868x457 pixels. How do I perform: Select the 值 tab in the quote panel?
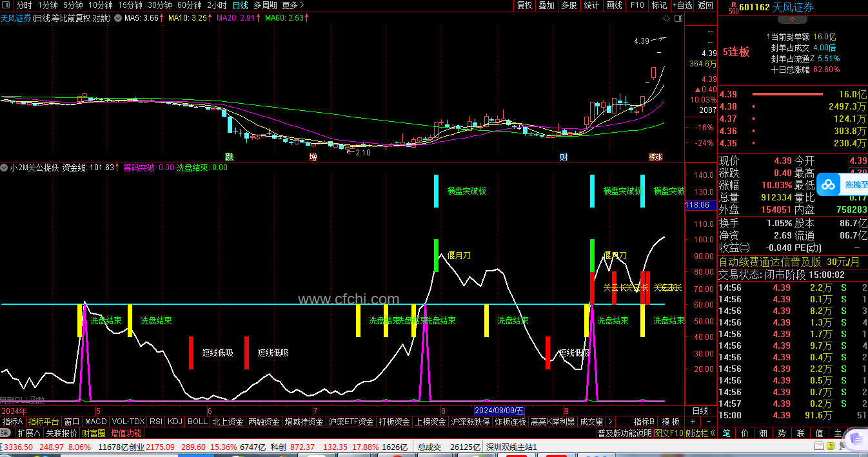[820, 433]
